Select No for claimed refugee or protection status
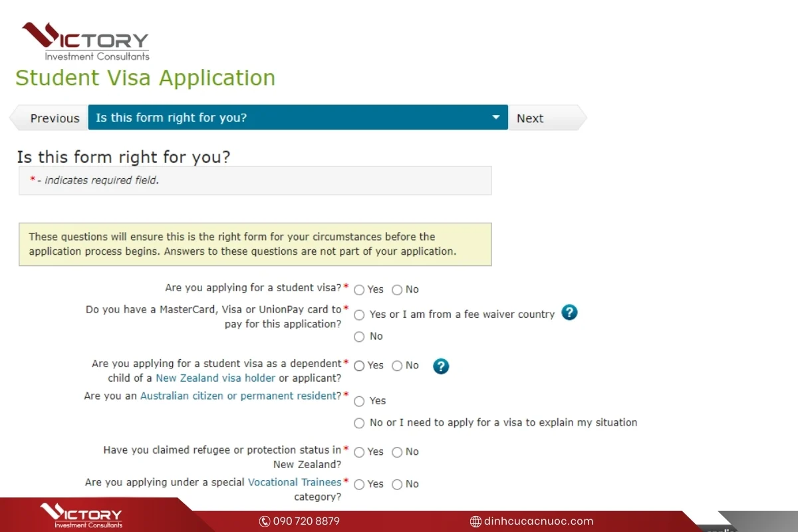The width and height of the screenshot is (798, 532). tap(398, 452)
